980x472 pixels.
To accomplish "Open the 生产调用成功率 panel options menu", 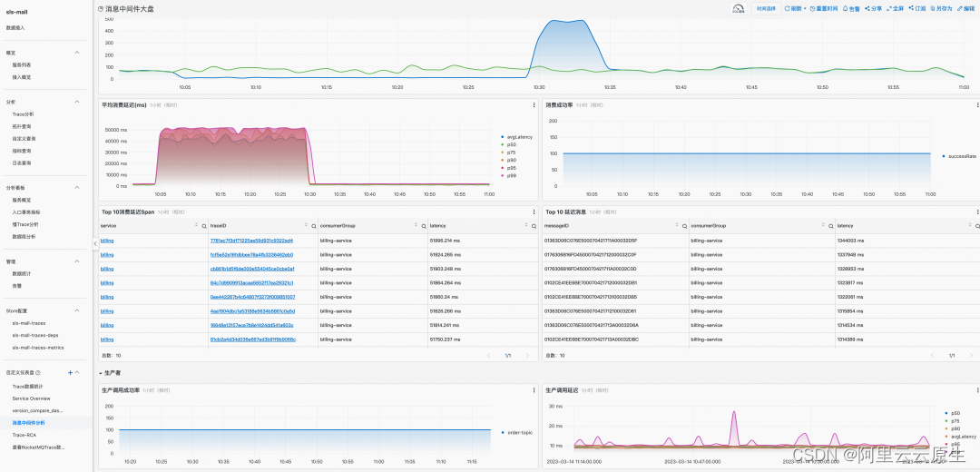I will coord(534,390).
